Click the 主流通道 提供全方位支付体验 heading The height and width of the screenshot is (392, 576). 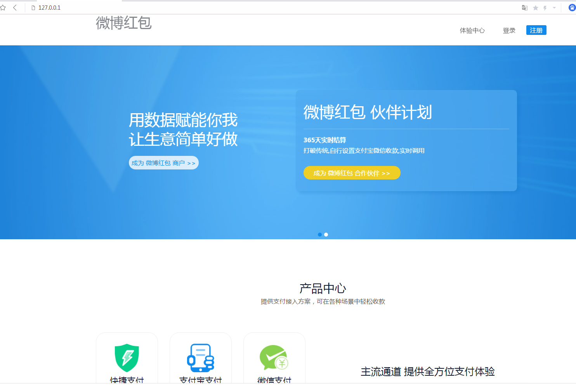coord(428,371)
